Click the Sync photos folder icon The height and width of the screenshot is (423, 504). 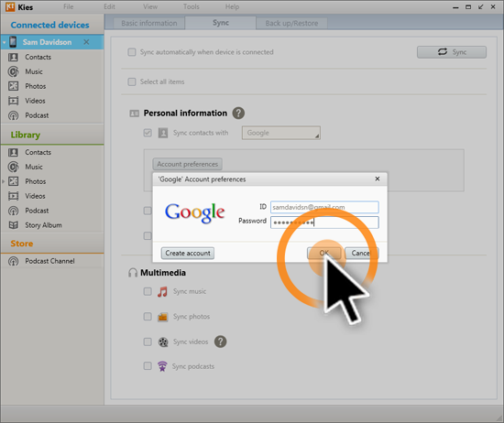point(162,317)
